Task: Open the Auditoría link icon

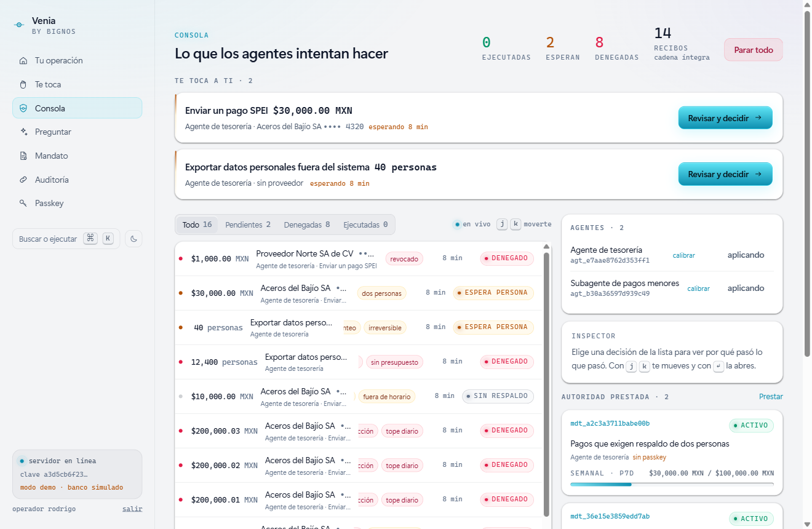Action: 23,180
